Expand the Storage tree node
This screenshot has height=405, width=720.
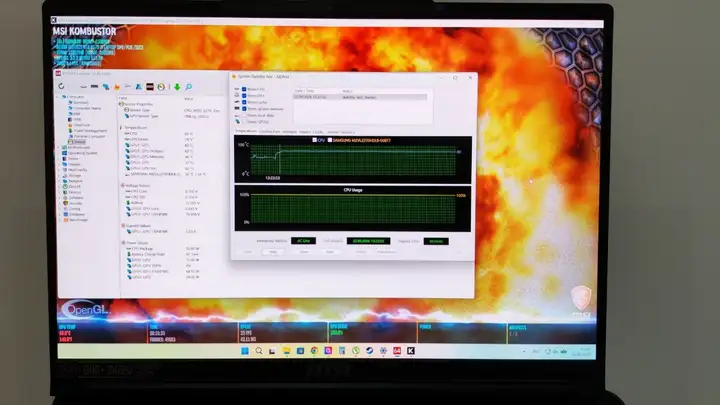(x=59, y=175)
